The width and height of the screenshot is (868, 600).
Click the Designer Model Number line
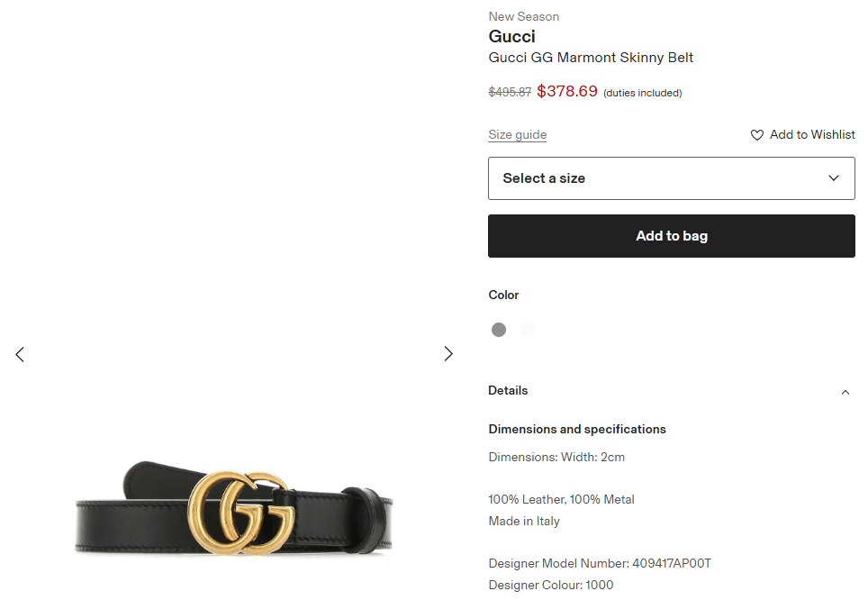click(600, 564)
